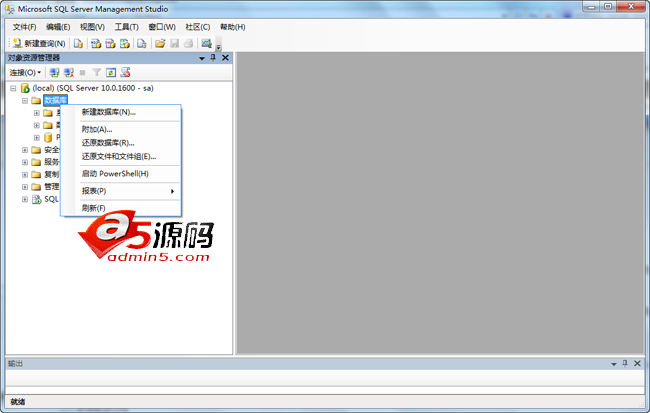Viewport: 650px width, 413px height.
Task: Expand the 安全 folder node
Action: (25, 150)
